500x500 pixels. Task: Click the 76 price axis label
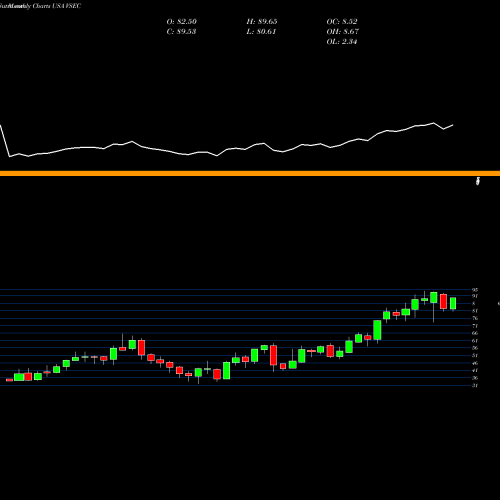475,318
